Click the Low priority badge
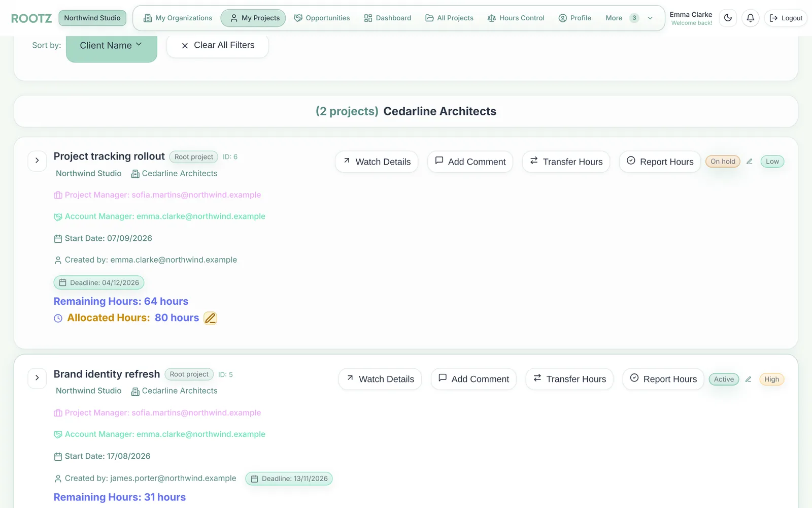This screenshot has height=508, width=812. coord(772,162)
